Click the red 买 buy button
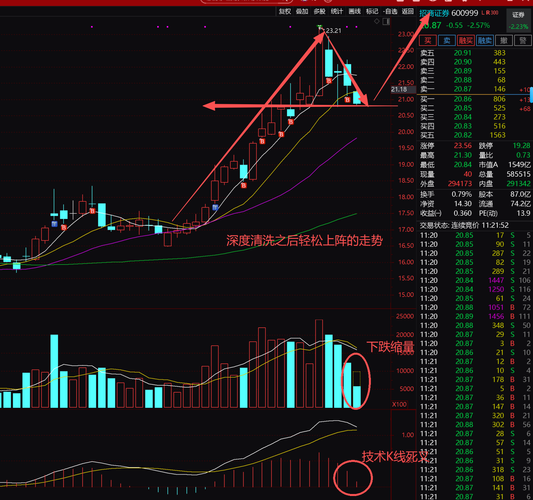 point(428,41)
